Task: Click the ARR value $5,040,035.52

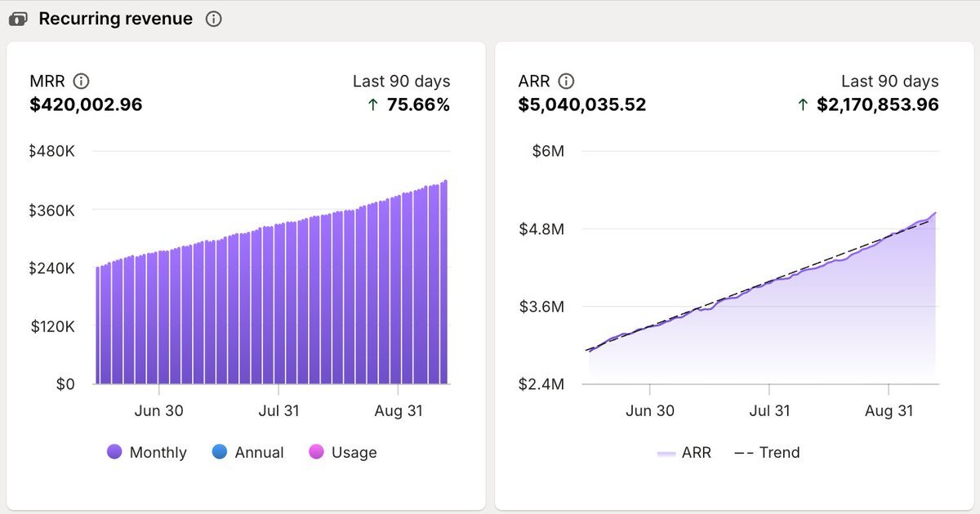Action: pos(581,104)
